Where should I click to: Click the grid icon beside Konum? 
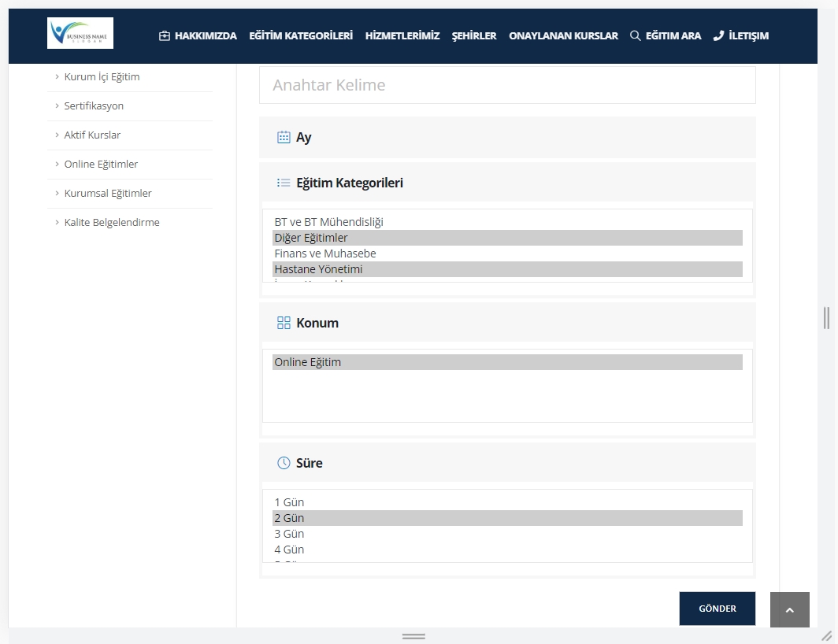pos(284,323)
